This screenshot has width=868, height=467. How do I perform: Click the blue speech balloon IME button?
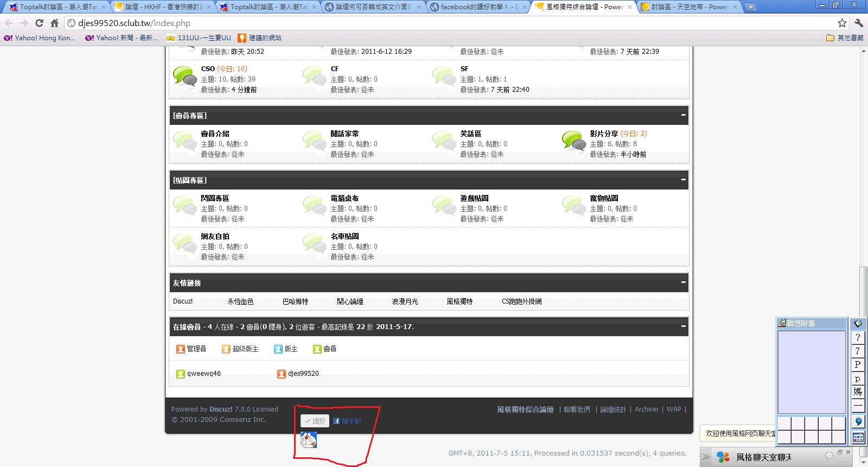click(858, 421)
